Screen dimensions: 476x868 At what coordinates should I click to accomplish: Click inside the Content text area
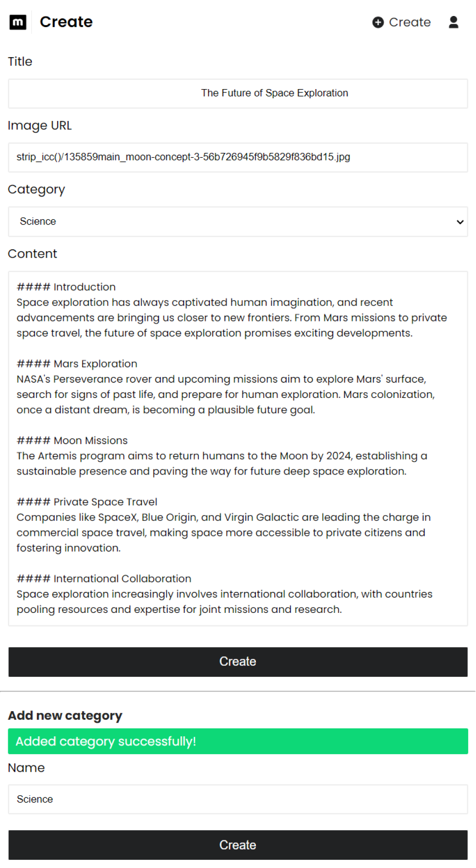coord(238,448)
